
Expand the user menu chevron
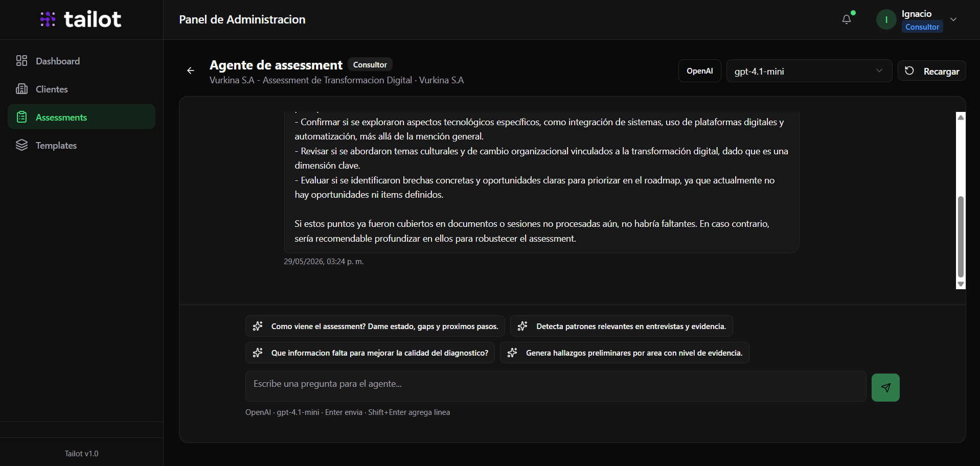[x=953, y=19]
